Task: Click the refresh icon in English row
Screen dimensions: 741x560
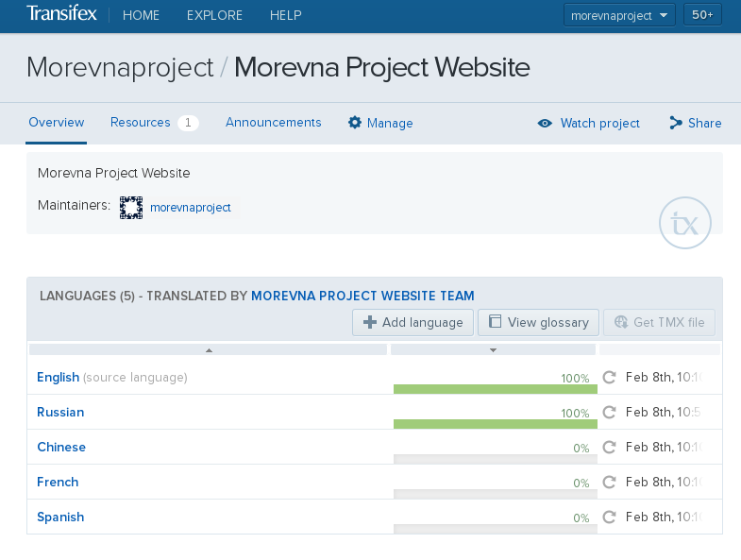Action: [609, 378]
